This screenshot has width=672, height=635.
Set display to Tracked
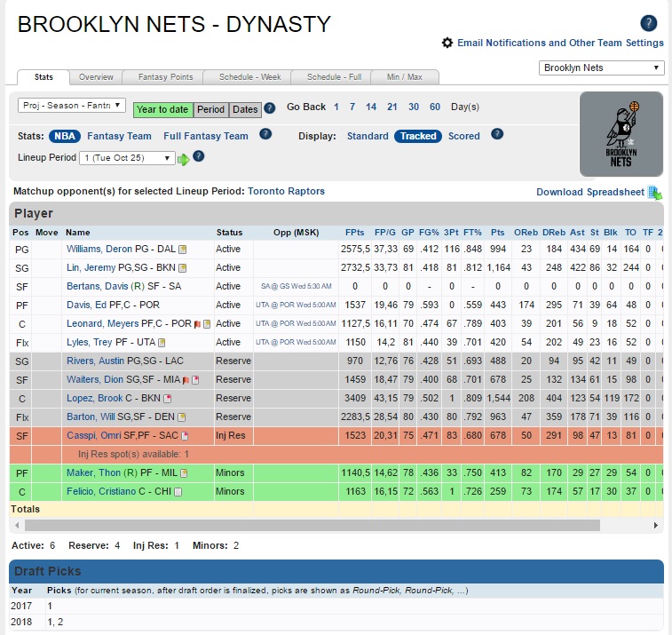click(418, 137)
